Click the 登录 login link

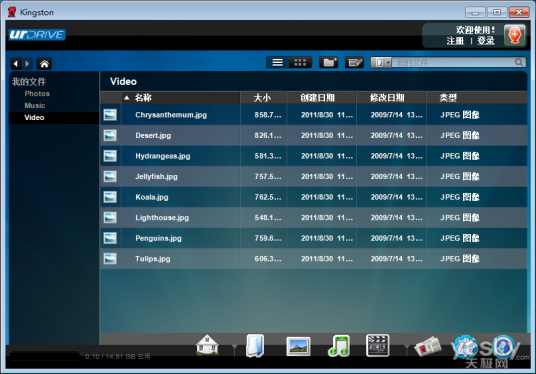pyautogui.click(x=486, y=41)
